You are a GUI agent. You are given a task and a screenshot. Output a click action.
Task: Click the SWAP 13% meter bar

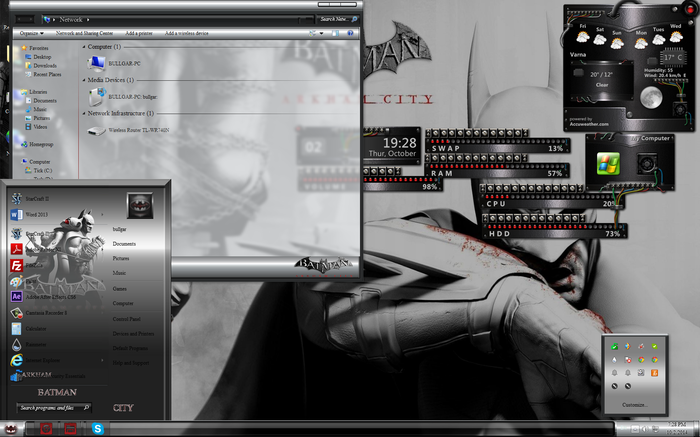click(x=496, y=145)
